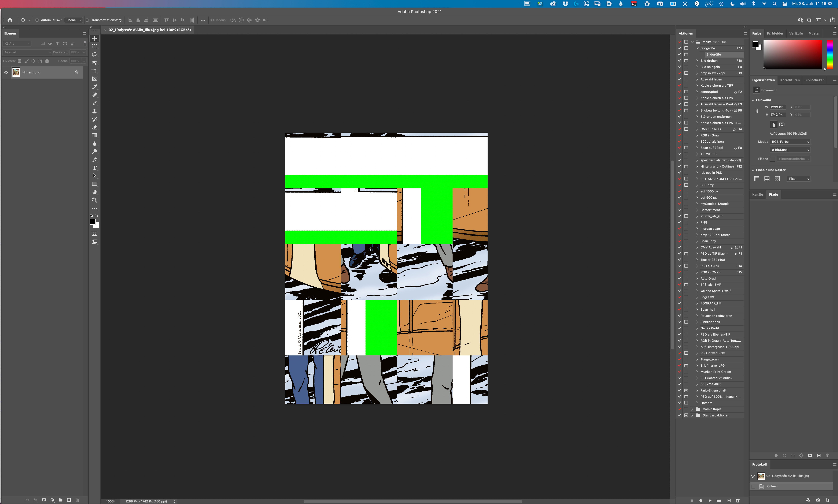Click the foreground color swatch in toolbar
This screenshot has width=838, height=504.
pos(92,222)
